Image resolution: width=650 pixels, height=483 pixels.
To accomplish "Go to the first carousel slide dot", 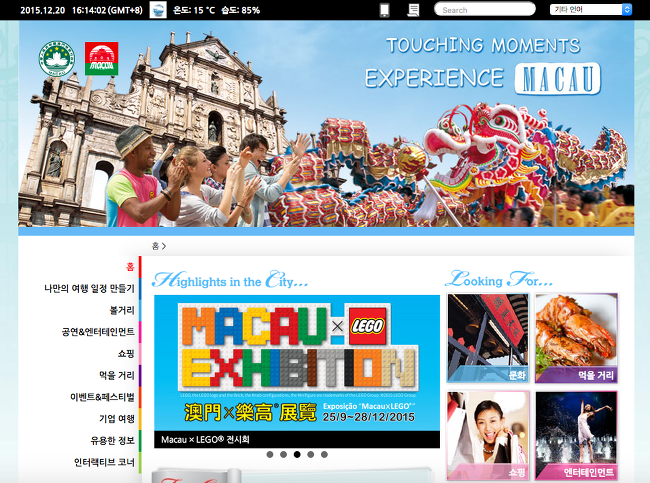I will click(x=270, y=454).
